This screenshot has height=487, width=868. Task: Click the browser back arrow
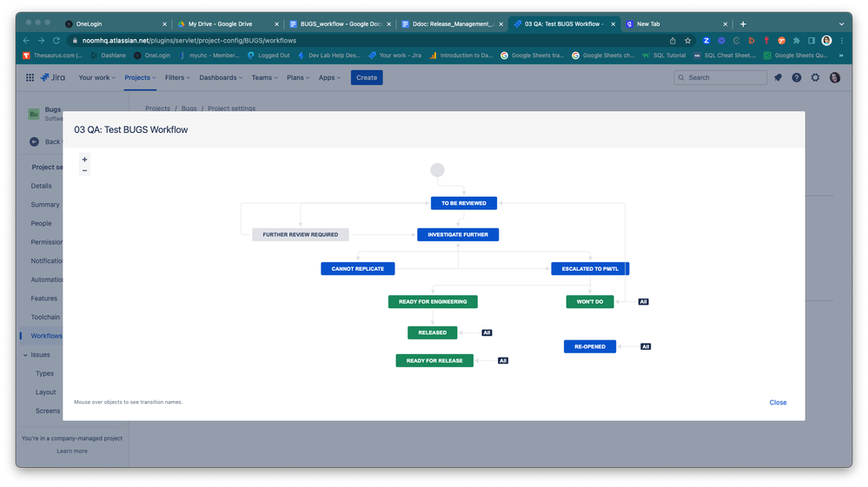click(x=26, y=40)
